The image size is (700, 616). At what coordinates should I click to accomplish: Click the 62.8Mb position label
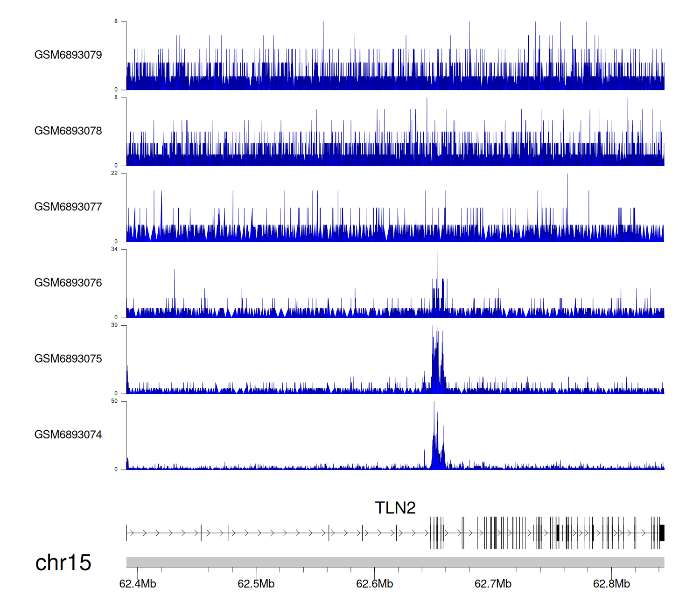[x=611, y=584]
